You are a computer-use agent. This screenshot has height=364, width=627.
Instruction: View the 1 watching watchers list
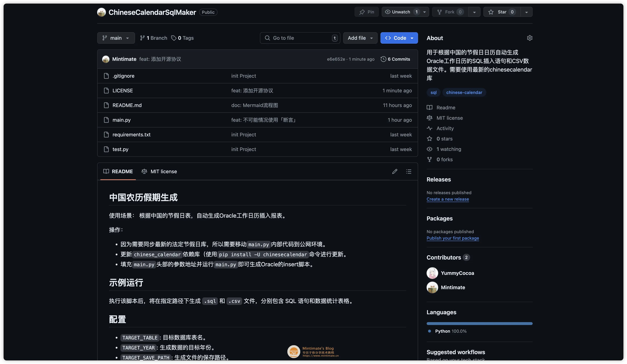coord(444,149)
